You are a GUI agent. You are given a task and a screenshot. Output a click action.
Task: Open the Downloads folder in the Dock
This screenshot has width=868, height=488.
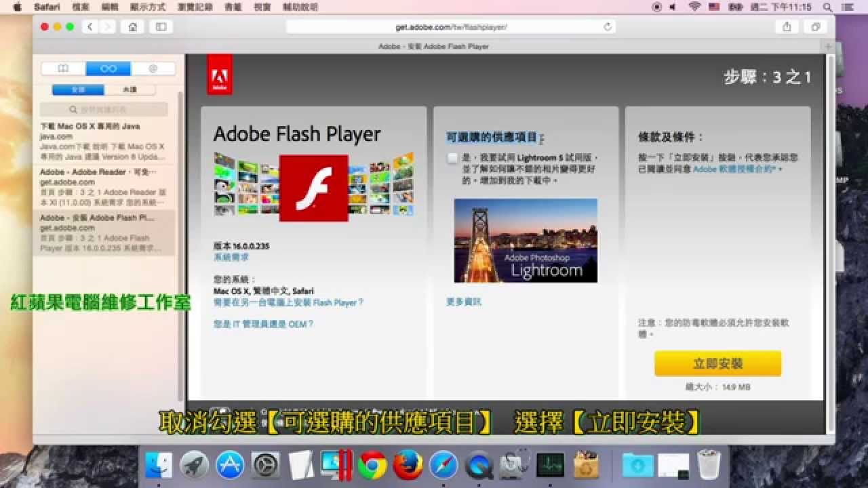tap(637, 465)
